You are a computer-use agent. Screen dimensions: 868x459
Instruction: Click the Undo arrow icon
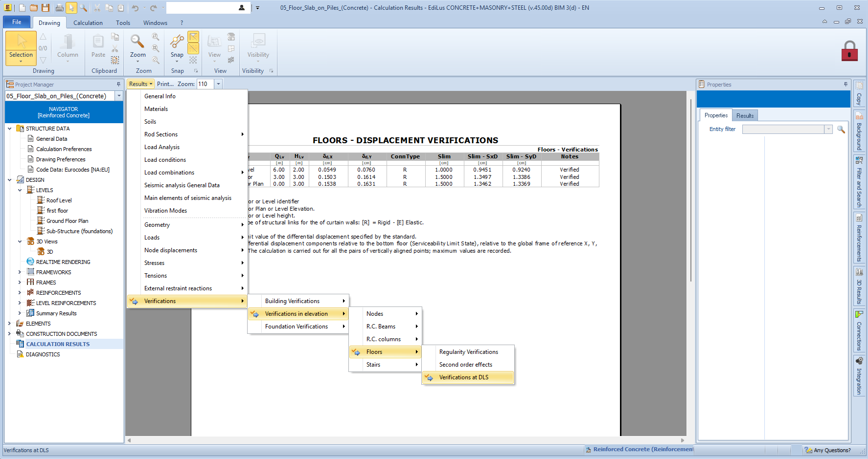click(x=136, y=8)
